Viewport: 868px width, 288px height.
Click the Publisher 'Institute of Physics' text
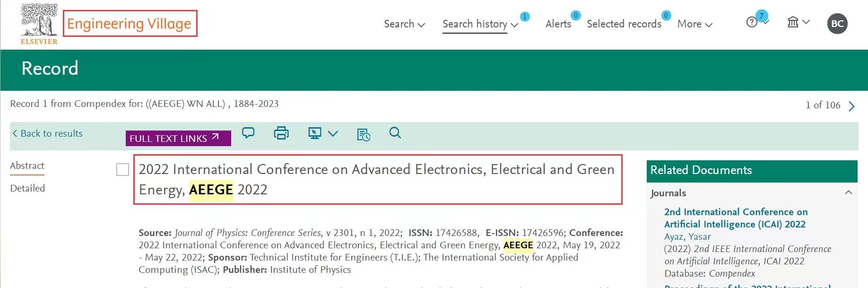pyautogui.click(x=311, y=270)
